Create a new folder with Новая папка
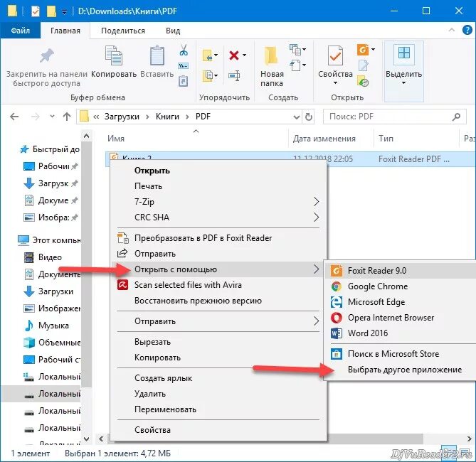 (x=271, y=67)
